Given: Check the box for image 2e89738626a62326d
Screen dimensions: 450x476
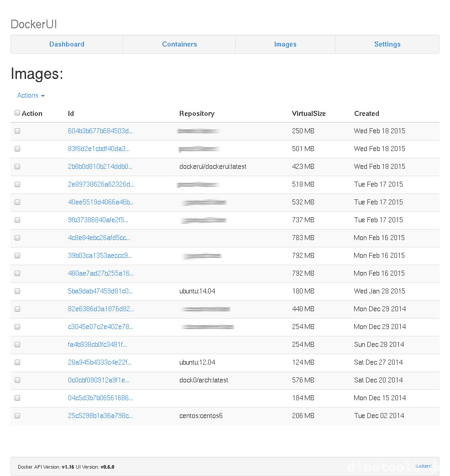Looking at the screenshot, I should click(17, 184).
